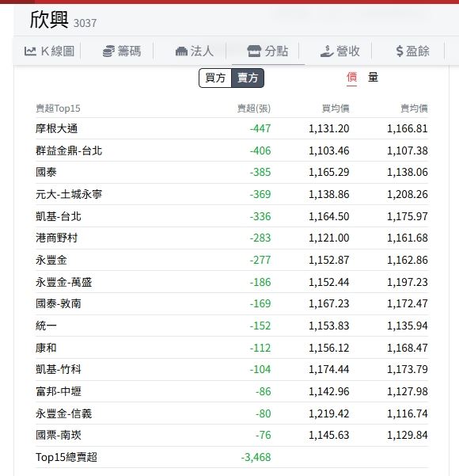This screenshot has width=459, height=476.
Task: Click the stock name 欣興
Action: 49,20
